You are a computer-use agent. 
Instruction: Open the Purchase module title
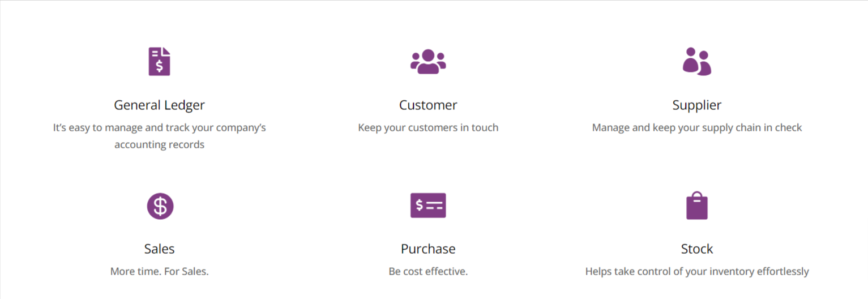click(428, 249)
